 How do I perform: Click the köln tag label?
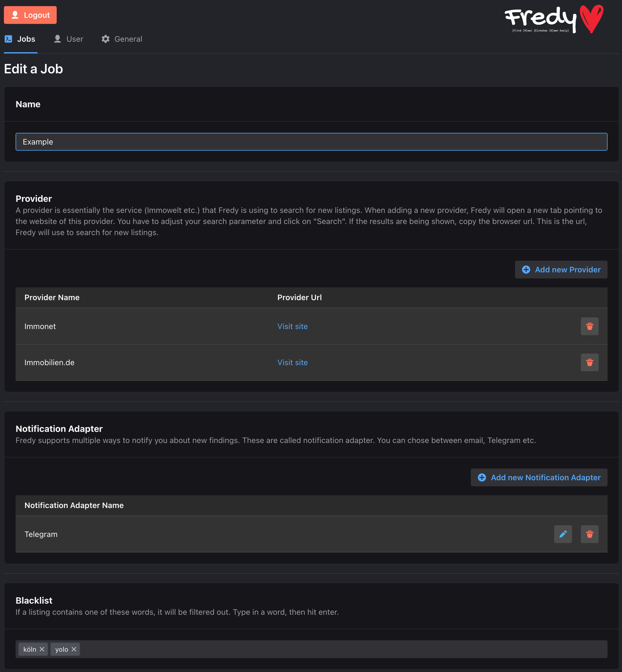(30, 649)
